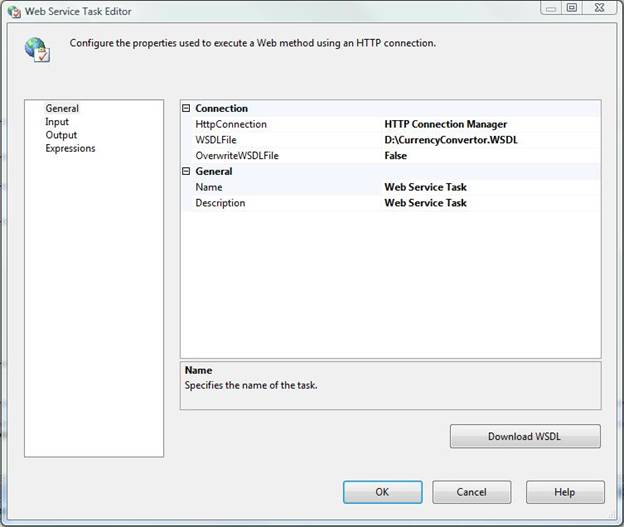Minimize the Web Service Task Editor window
Screen dimensions: 624x527
click(551, 8)
